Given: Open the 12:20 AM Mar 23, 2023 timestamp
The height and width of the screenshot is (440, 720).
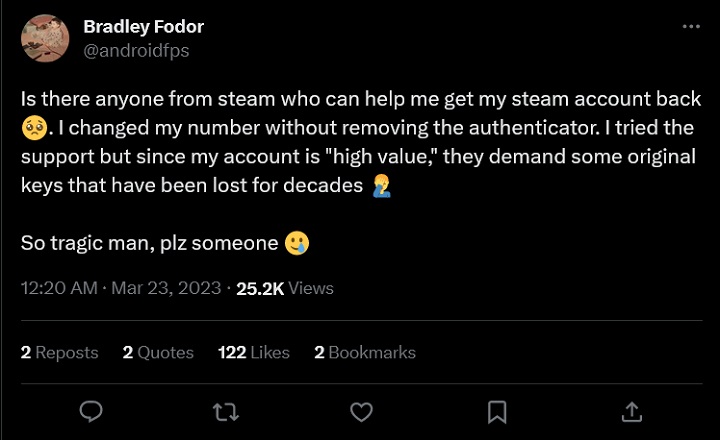Looking at the screenshot, I should tap(120, 288).
